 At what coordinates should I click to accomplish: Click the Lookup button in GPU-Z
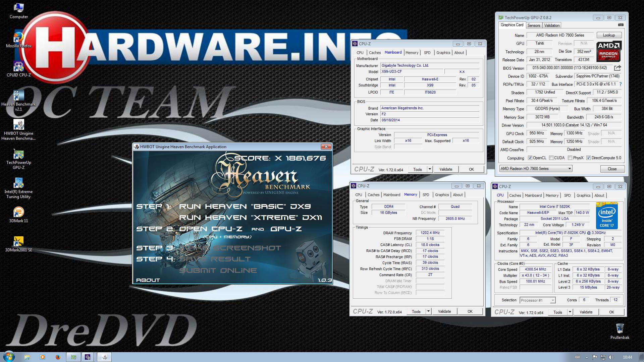coord(609,35)
